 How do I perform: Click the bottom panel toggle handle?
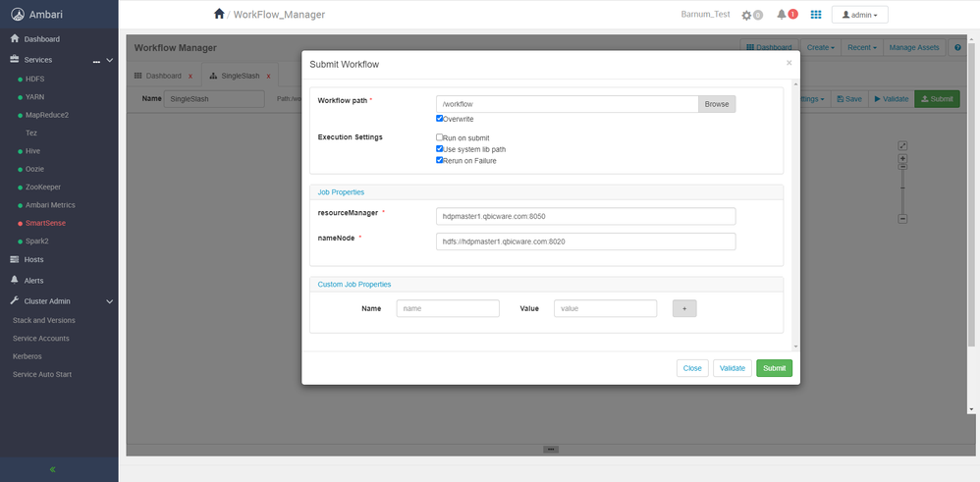coord(551,449)
